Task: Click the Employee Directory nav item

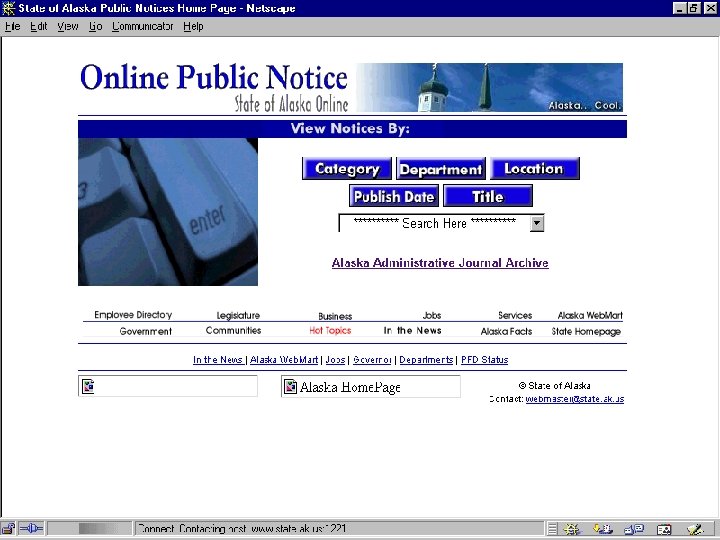Action: click(x=133, y=315)
